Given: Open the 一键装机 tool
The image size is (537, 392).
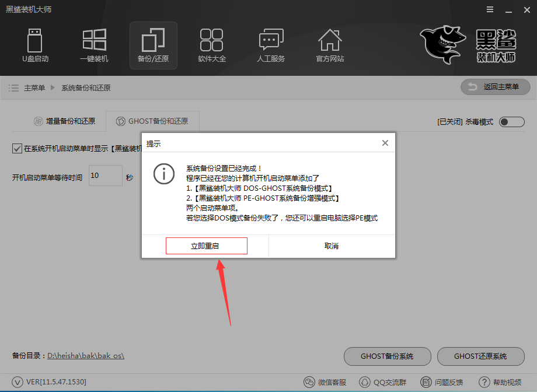Looking at the screenshot, I should pos(94,45).
